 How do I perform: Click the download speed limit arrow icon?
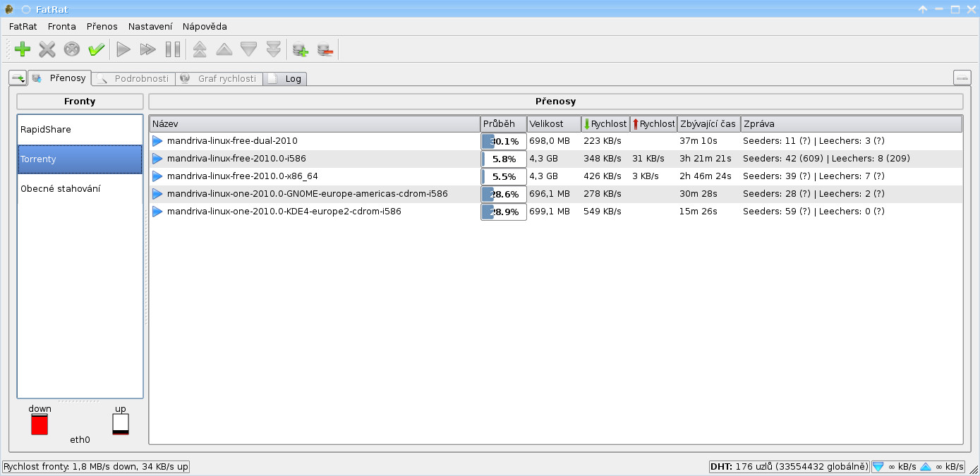(878, 467)
